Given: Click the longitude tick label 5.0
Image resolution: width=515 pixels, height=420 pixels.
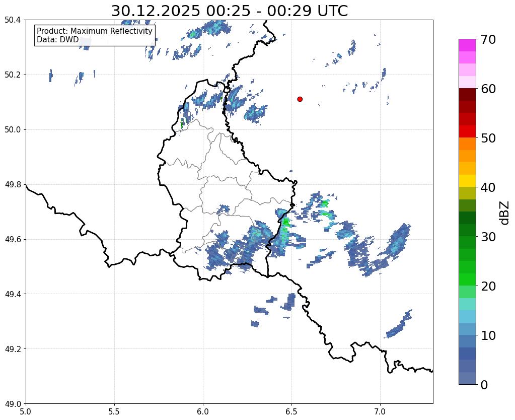Looking at the screenshot, I should (x=26, y=412).
